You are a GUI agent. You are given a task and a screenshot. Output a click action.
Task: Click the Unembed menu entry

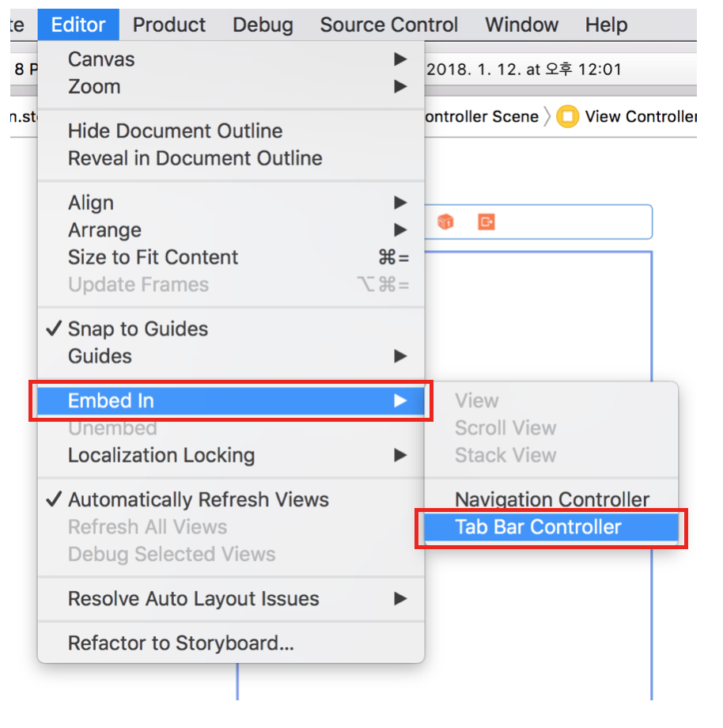(231, 428)
